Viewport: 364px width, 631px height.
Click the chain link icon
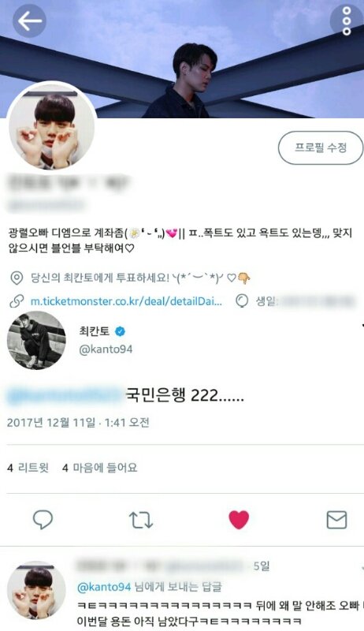point(17,301)
